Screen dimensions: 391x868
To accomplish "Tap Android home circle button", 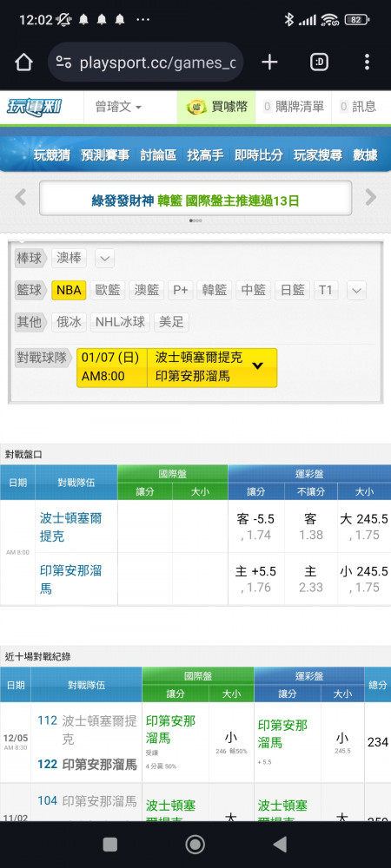I will click(195, 845).
